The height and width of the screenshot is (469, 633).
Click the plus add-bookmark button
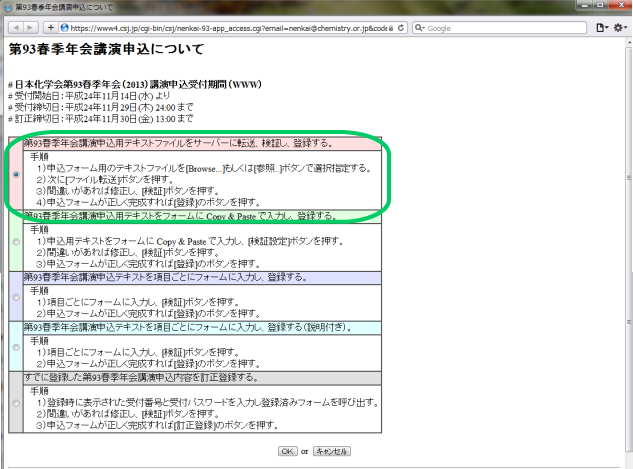(x=52, y=27)
